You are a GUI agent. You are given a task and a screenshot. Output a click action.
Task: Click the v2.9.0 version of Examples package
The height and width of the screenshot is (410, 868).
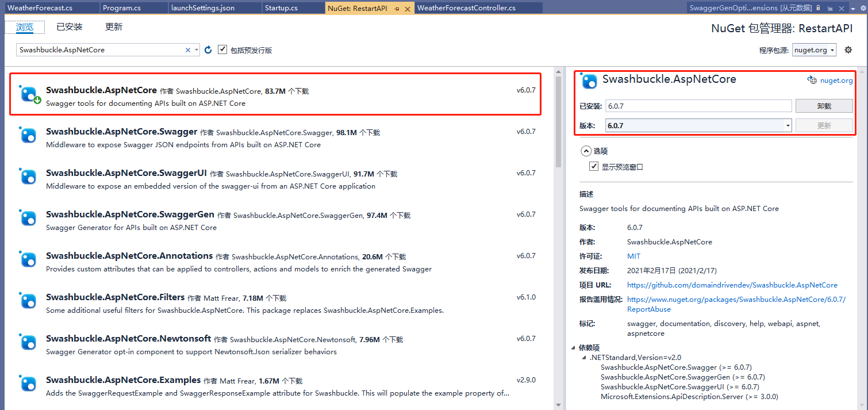click(x=526, y=380)
